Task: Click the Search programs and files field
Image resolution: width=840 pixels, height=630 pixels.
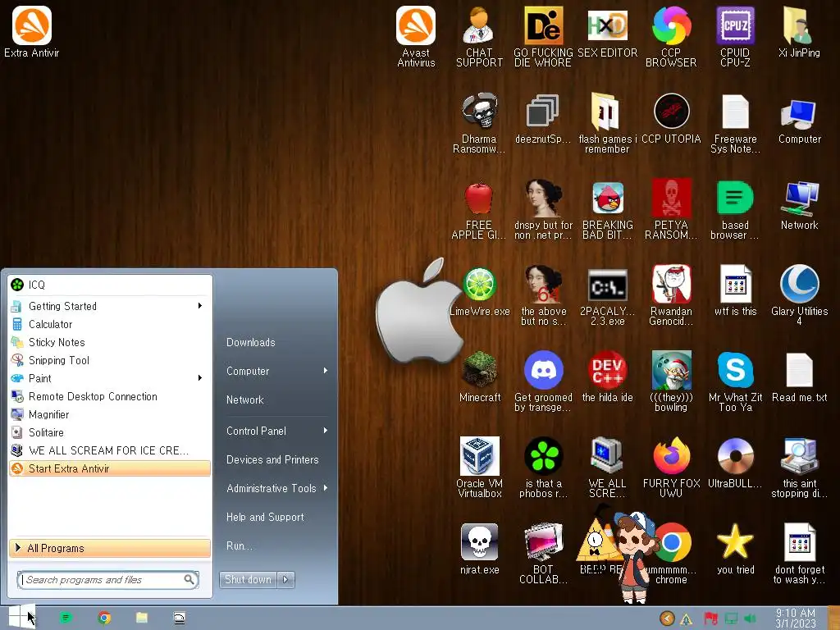Action: coord(108,580)
